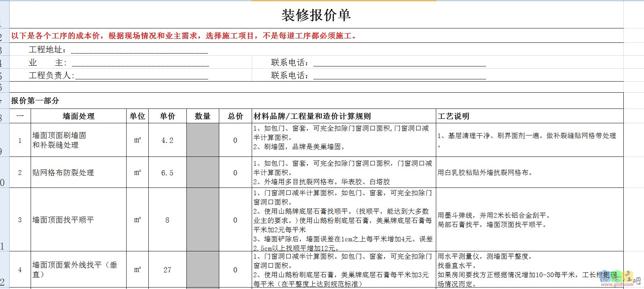Select serial number 4 cell
The width and height of the screenshot is (644, 289).
click(x=20, y=270)
